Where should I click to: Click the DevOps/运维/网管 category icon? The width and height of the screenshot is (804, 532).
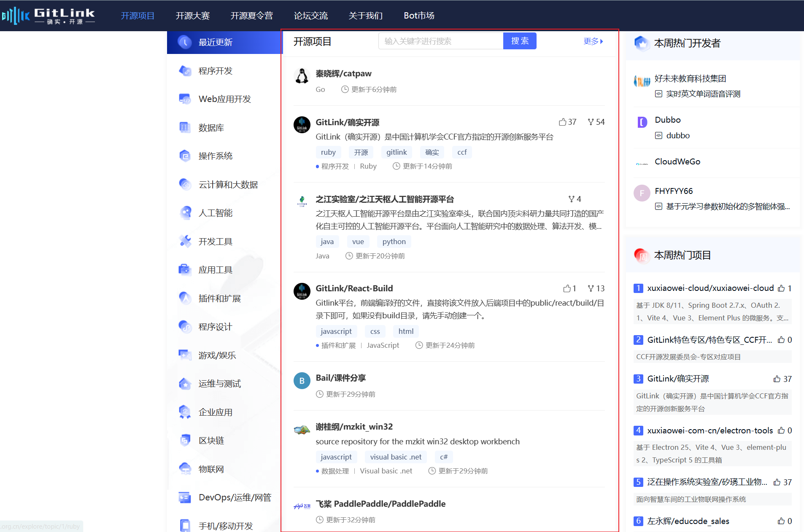[185, 497]
